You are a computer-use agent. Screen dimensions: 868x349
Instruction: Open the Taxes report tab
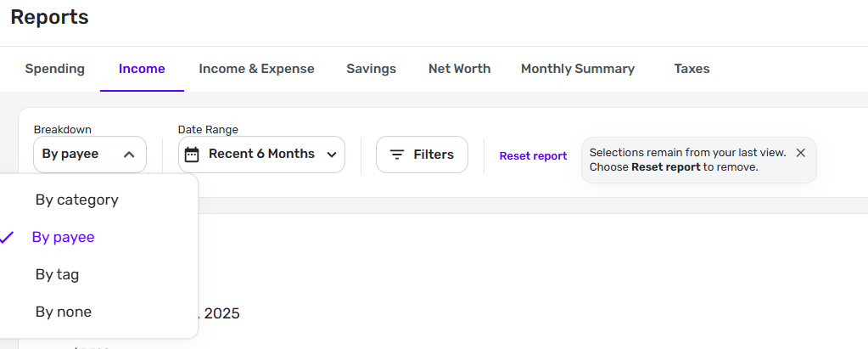(x=692, y=69)
